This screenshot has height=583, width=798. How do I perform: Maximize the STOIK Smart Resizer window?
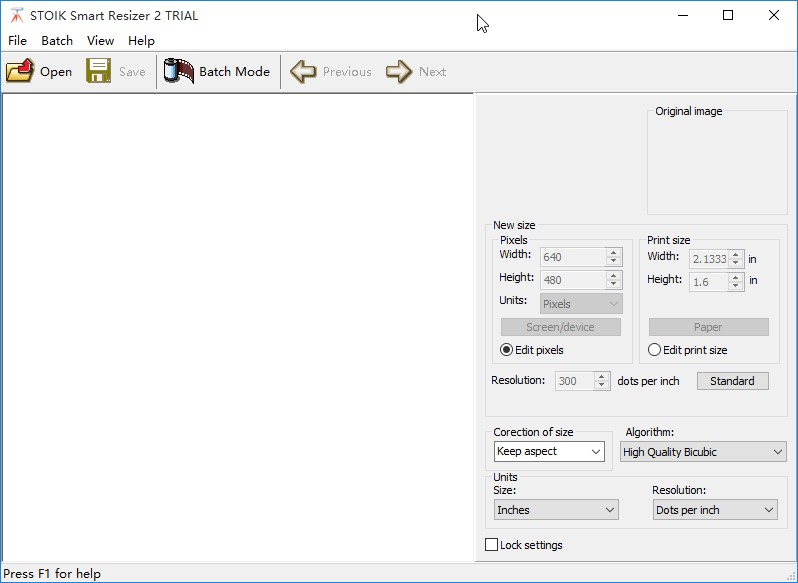point(728,15)
